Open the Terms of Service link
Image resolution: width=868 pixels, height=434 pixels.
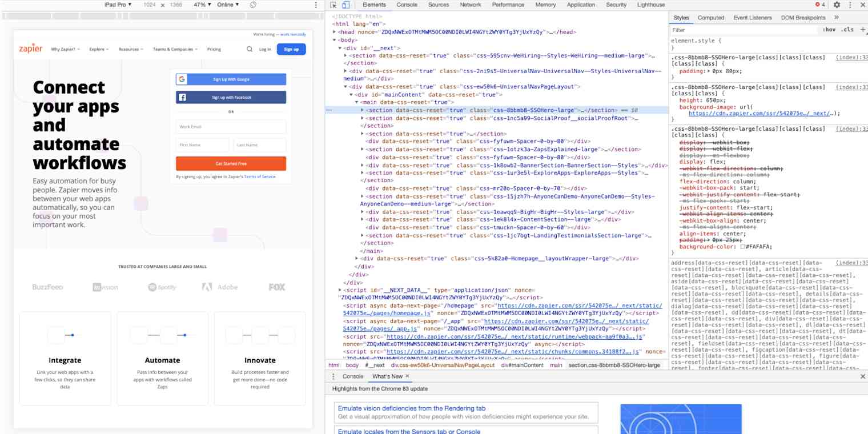tap(260, 176)
